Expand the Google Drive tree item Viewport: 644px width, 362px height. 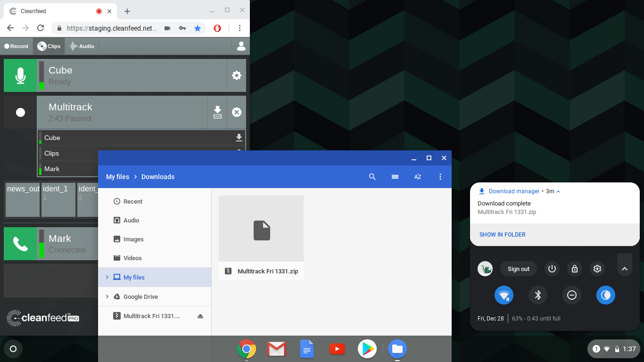pos(107,296)
